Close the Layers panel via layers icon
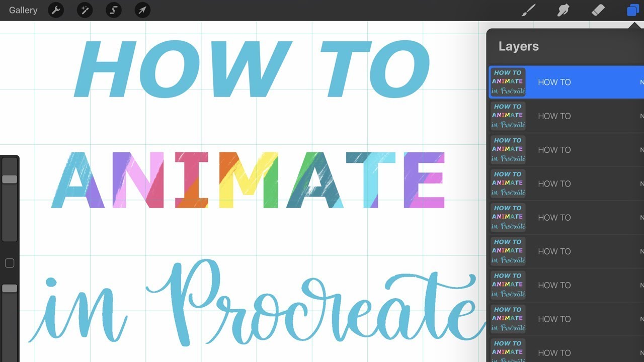Viewport: 644px width, 362px height. 632,10
